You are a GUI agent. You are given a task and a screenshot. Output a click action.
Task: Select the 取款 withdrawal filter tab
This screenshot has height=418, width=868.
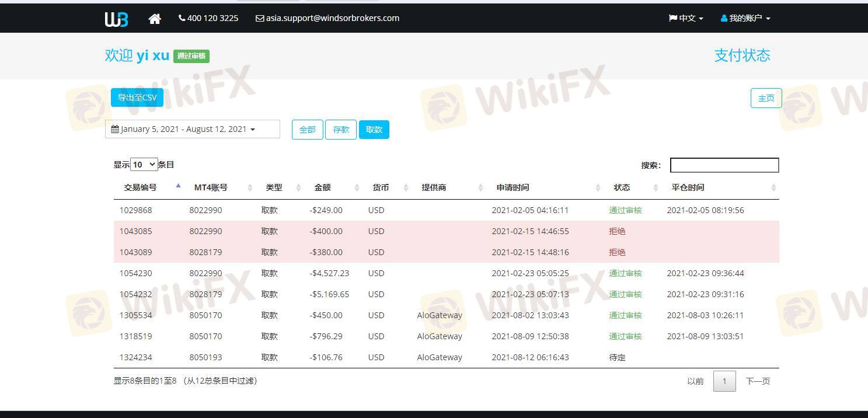click(x=374, y=130)
